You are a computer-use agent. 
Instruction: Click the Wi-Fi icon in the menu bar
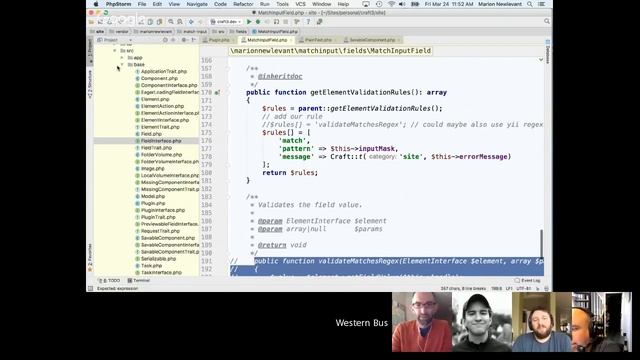(x=391, y=4)
